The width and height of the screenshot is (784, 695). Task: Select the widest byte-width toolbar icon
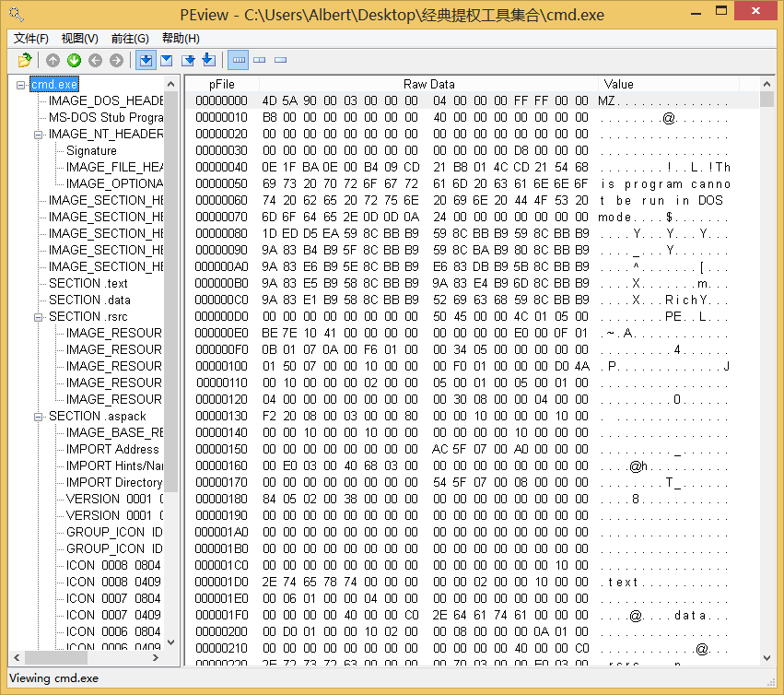point(239,60)
